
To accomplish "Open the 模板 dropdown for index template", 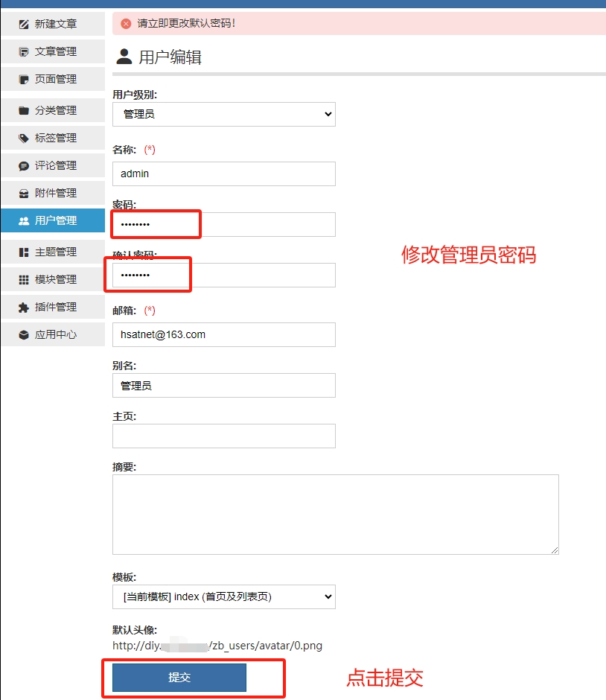I will pos(223,596).
